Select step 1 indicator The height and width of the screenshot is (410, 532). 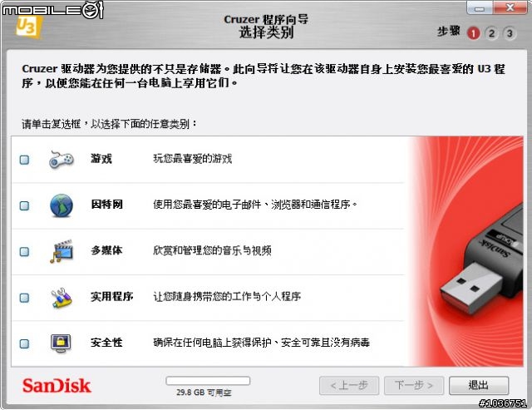pyautogui.click(x=474, y=33)
